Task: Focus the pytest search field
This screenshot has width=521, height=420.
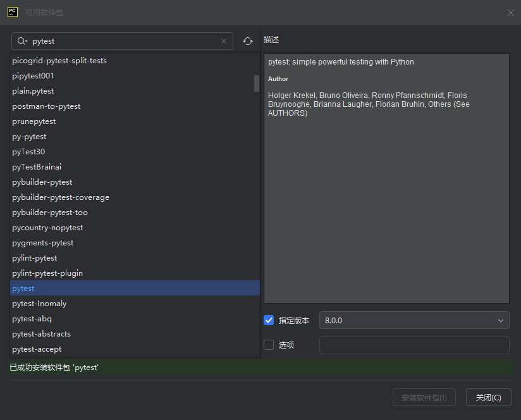Action: point(122,41)
